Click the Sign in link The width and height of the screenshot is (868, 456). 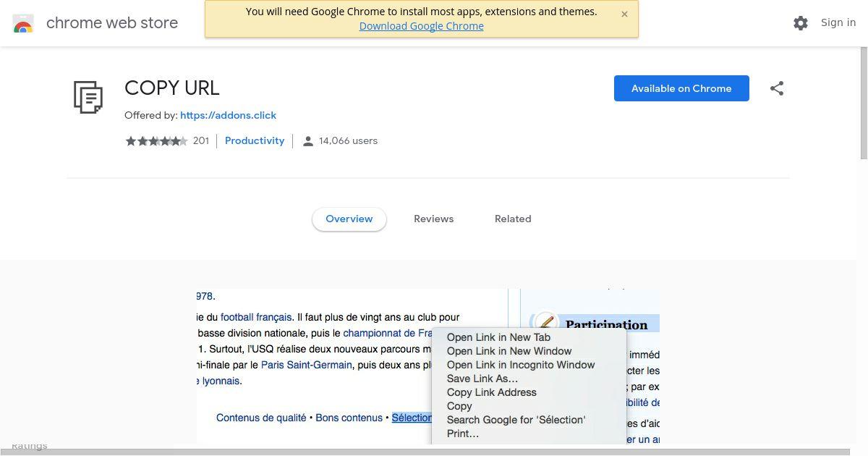pyautogui.click(x=838, y=22)
